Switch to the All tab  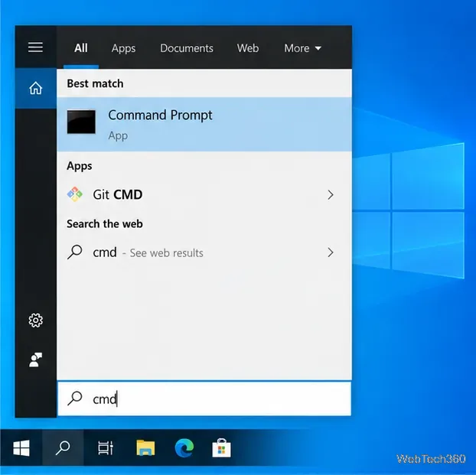tap(81, 48)
